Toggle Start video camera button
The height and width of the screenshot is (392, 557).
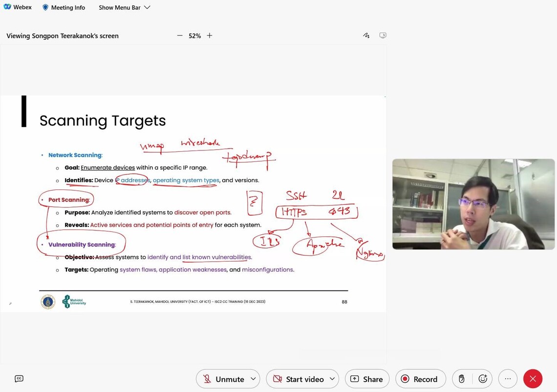pyautogui.click(x=299, y=379)
